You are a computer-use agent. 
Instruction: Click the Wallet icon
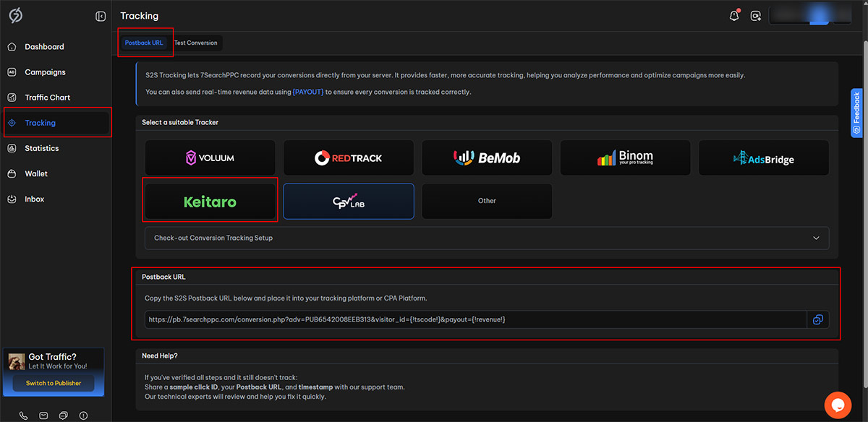pos(12,173)
